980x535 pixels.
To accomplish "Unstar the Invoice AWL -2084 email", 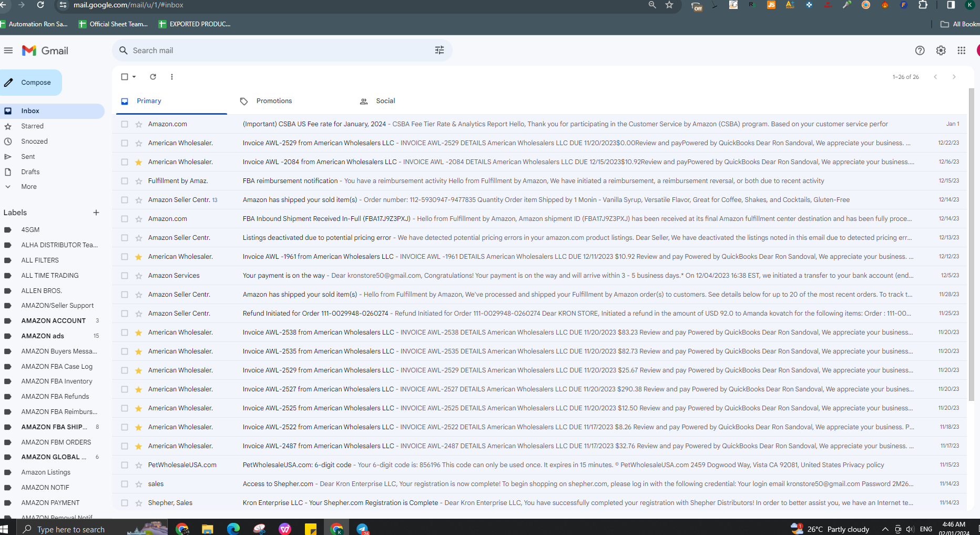I will pos(139,162).
